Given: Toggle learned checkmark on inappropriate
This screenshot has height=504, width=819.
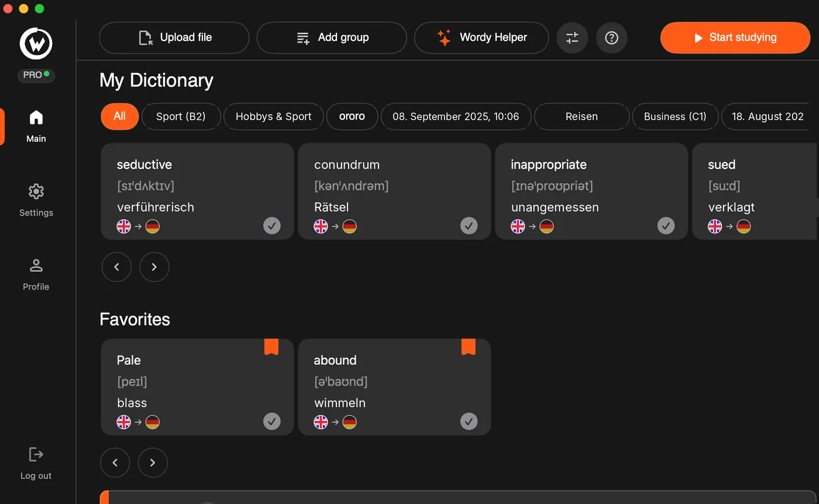Looking at the screenshot, I should coord(666,226).
